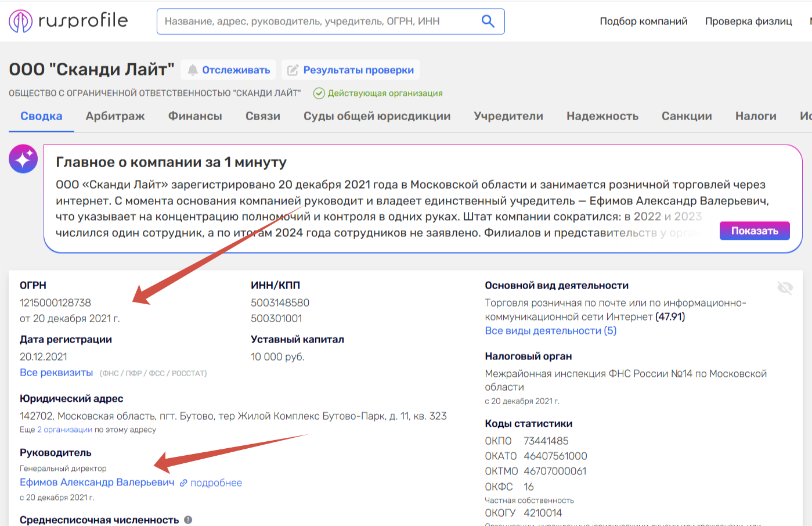Screen dimensions: 812x526
Task: Click the OKVED code 47.91
Action: coord(670,317)
